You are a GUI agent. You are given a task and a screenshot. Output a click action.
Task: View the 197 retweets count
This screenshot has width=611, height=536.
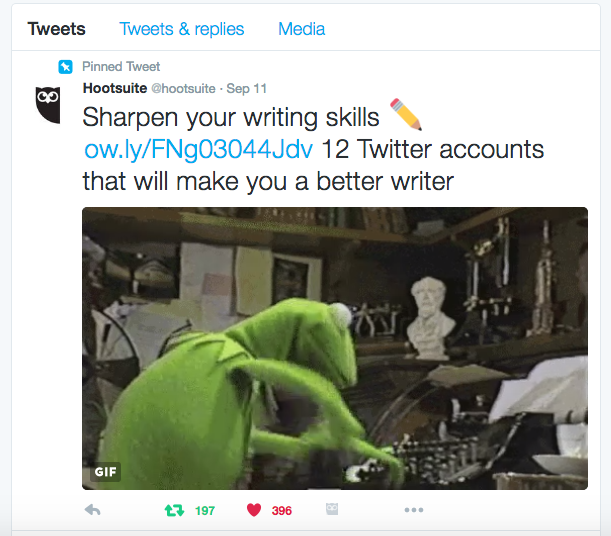point(205,511)
